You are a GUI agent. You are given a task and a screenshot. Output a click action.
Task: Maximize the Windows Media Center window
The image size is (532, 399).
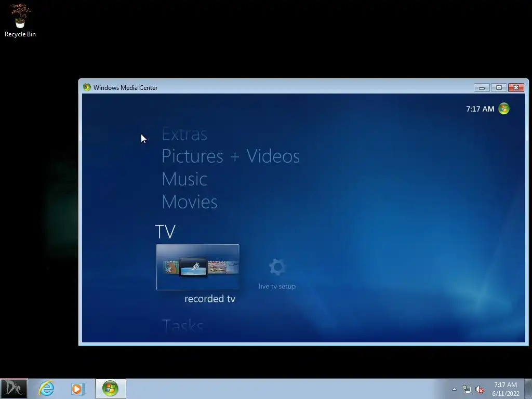point(499,87)
